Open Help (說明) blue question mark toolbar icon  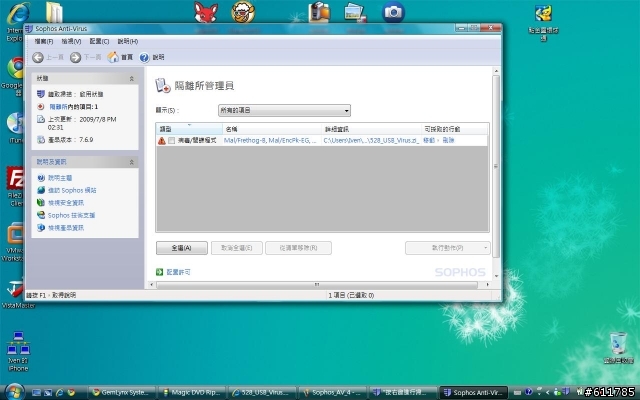(x=144, y=58)
